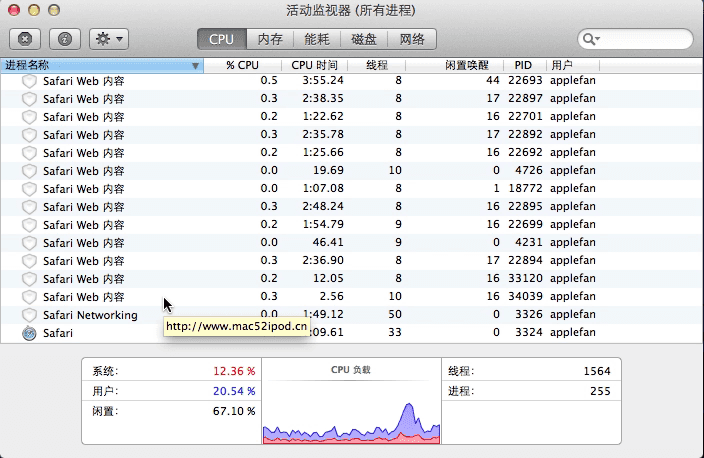Sort by PID column header

[524, 65]
